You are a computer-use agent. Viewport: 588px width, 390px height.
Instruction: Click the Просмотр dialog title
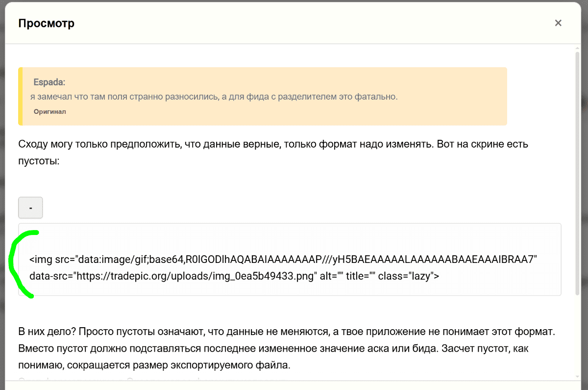pos(46,23)
